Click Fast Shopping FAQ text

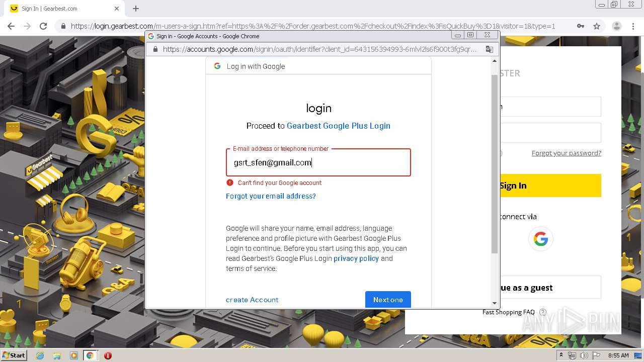coord(508,312)
